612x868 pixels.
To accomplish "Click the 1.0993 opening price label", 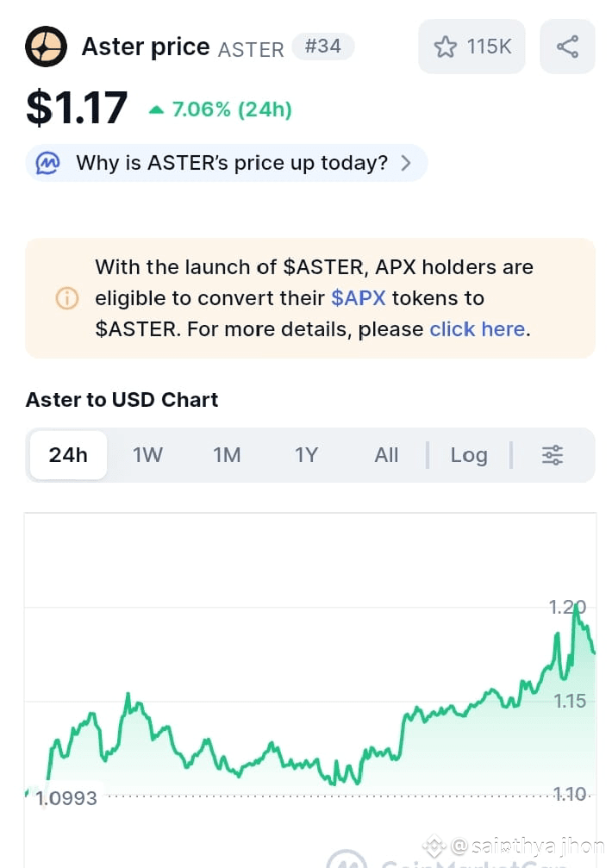I will coord(67,798).
